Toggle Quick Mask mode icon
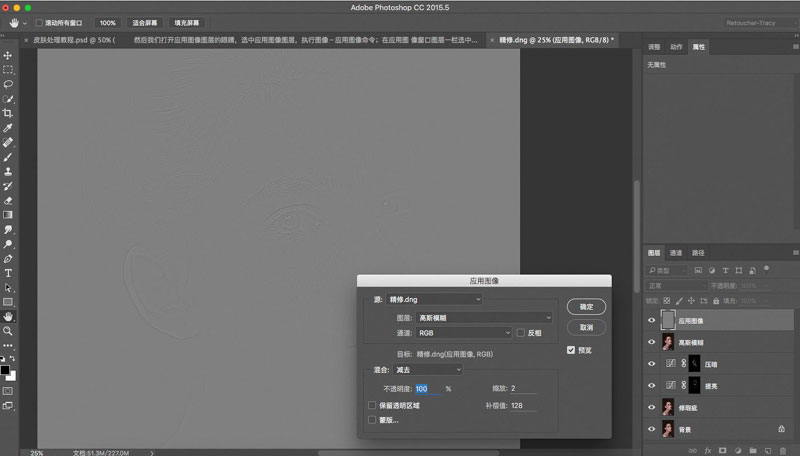Image resolution: width=800 pixels, height=456 pixels. pos(8,391)
